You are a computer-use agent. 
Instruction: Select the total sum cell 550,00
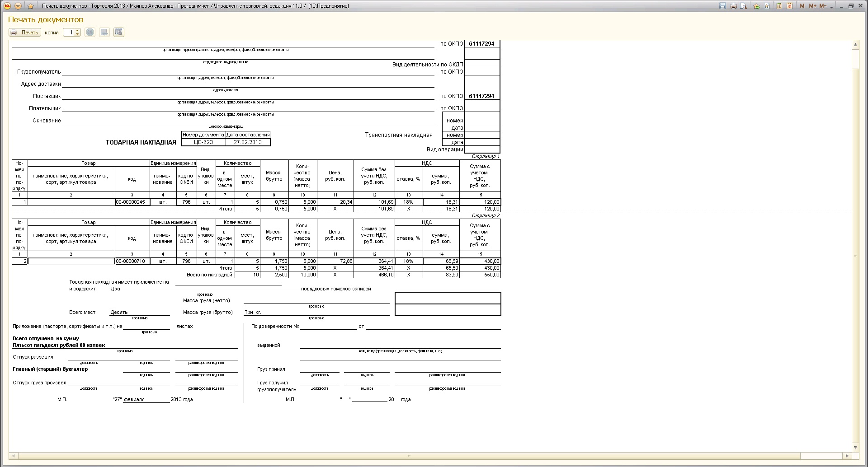480,275
